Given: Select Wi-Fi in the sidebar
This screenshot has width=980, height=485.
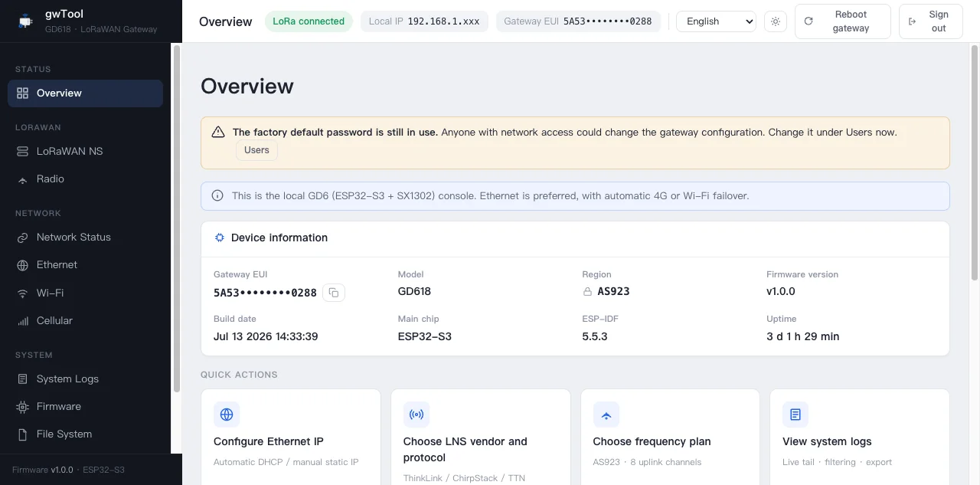Looking at the screenshot, I should (85, 293).
